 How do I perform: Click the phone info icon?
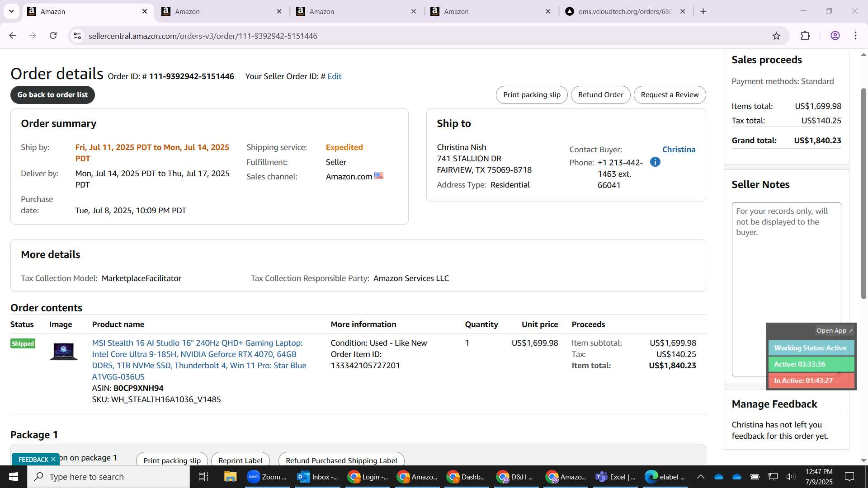655,162
